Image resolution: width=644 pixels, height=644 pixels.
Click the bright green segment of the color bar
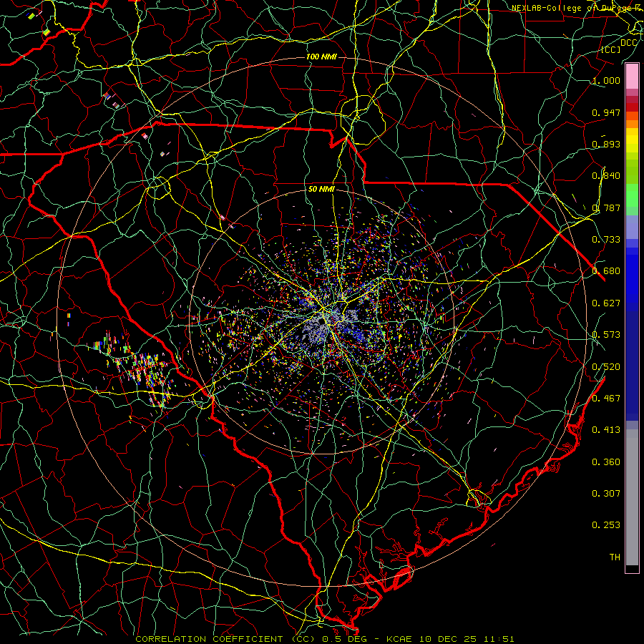(x=632, y=195)
